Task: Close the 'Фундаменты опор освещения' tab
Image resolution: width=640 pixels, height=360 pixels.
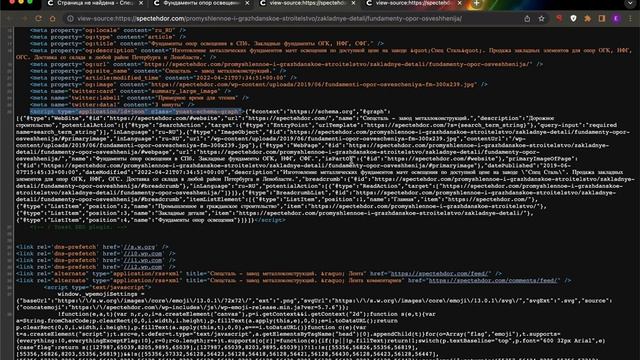Action: pyautogui.click(x=247, y=3)
